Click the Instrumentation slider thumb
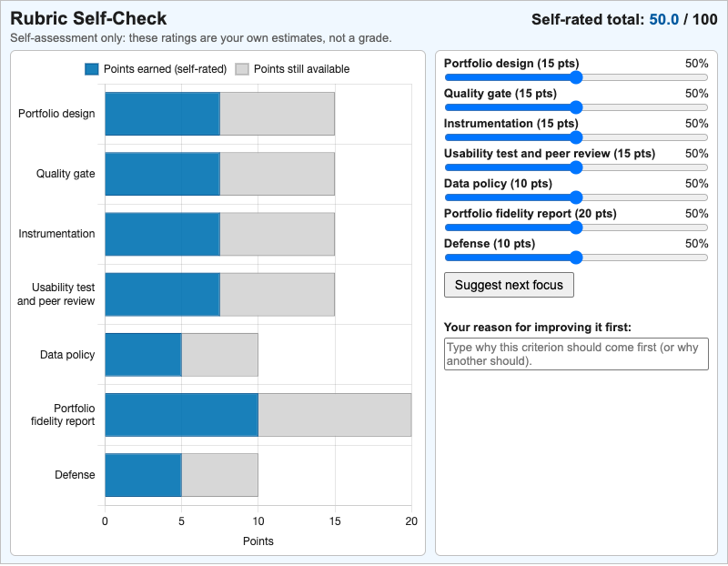This screenshot has width=728, height=566. click(x=576, y=137)
